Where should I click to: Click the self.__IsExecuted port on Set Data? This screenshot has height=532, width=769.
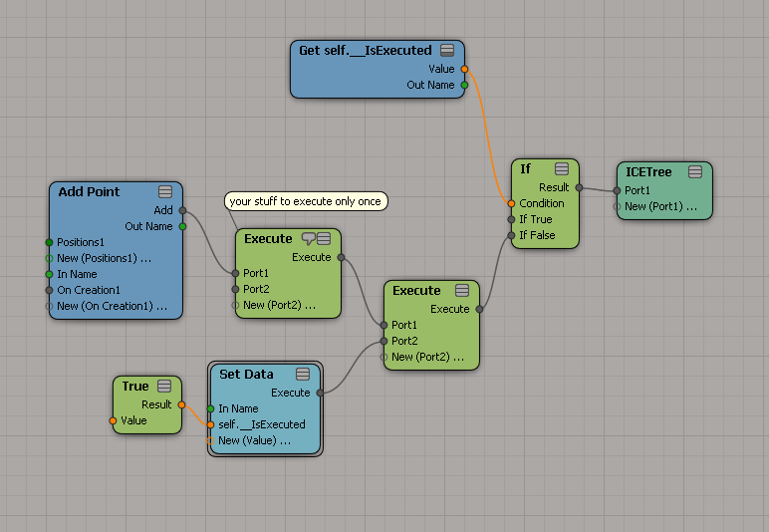(210, 424)
